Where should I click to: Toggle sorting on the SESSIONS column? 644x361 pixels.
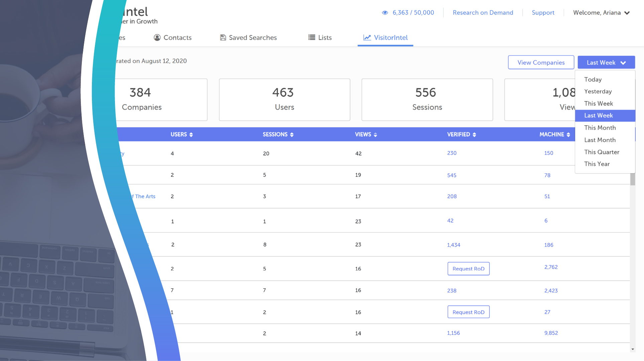(291, 134)
